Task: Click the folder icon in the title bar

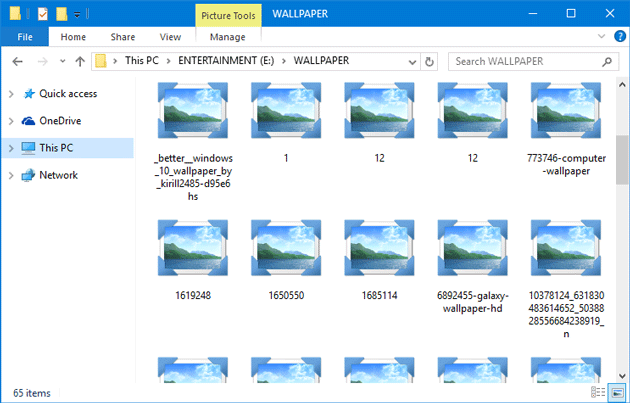Action: point(15,14)
